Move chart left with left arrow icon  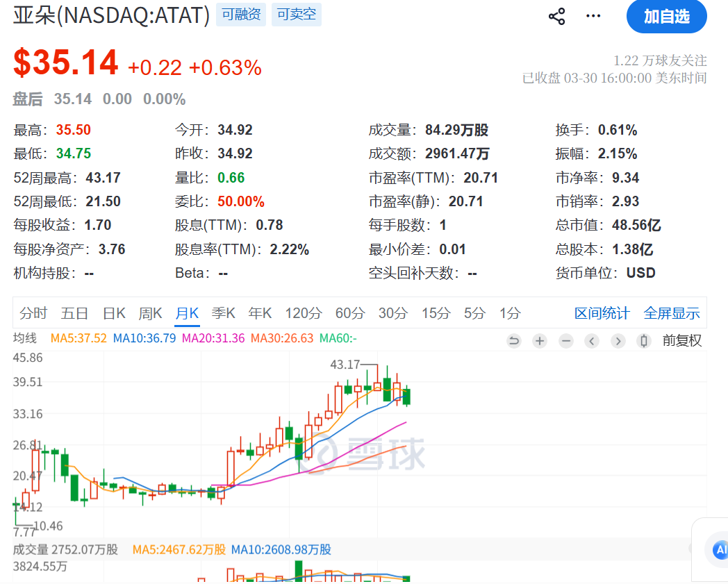tap(592, 341)
